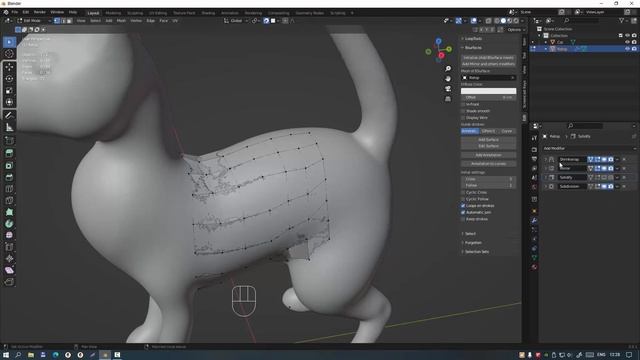This screenshot has width=640, height=360.
Task: Switch to the Sculpting workspace tab
Action: (x=135, y=13)
